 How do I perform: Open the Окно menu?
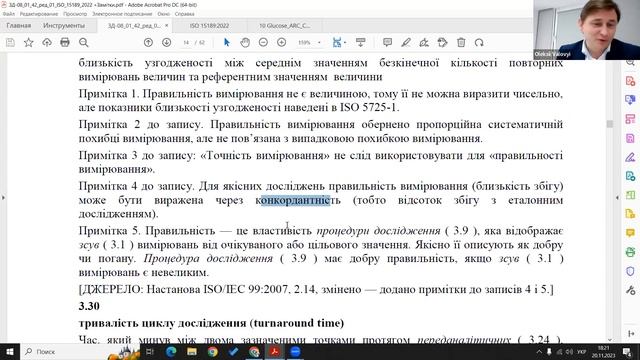pyautogui.click(x=164, y=14)
